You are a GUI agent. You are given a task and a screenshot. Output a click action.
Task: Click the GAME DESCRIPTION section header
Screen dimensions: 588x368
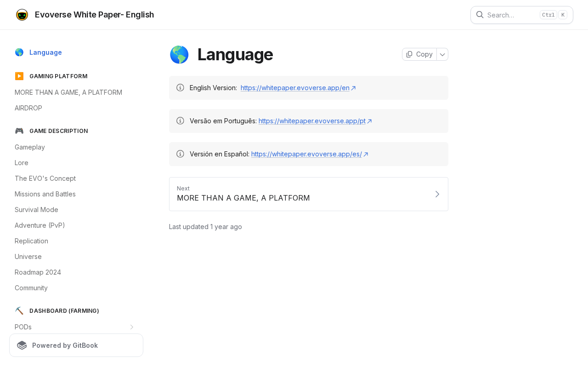pos(59,131)
